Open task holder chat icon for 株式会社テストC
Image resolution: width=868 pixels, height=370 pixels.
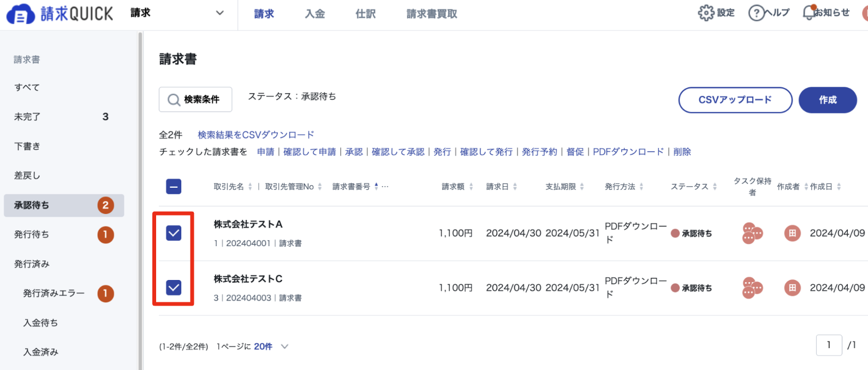[x=752, y=288]
